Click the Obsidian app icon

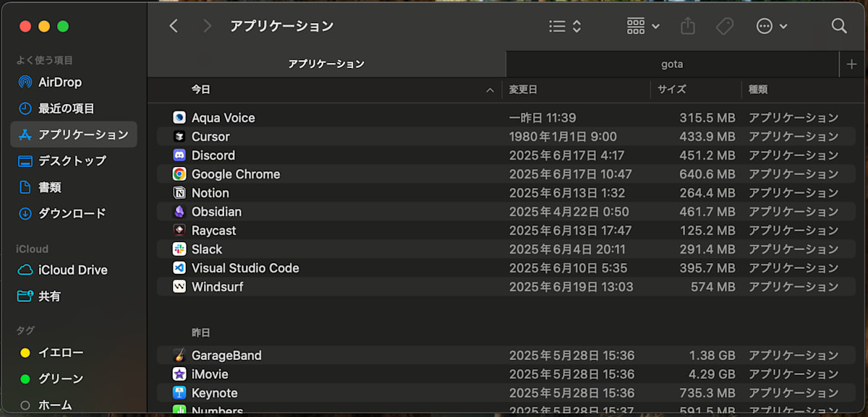[179, 212]
